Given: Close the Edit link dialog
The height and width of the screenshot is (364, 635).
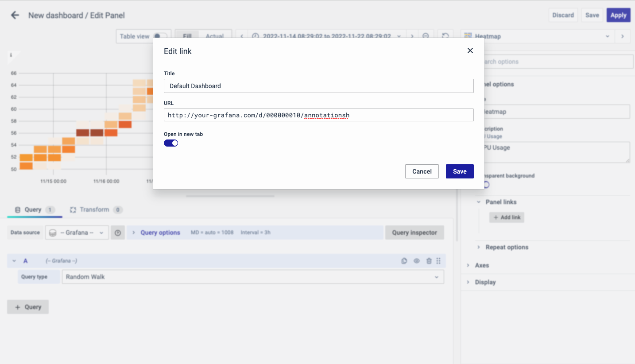Looking at the screenshot, I should click(x=470, y=50).
